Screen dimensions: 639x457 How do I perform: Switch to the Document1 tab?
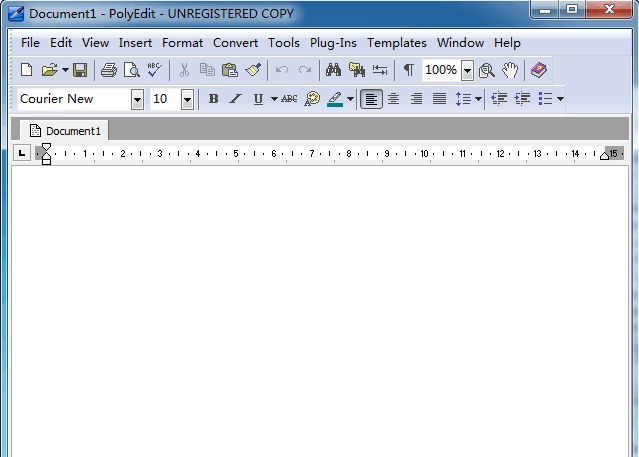point(65,130)
